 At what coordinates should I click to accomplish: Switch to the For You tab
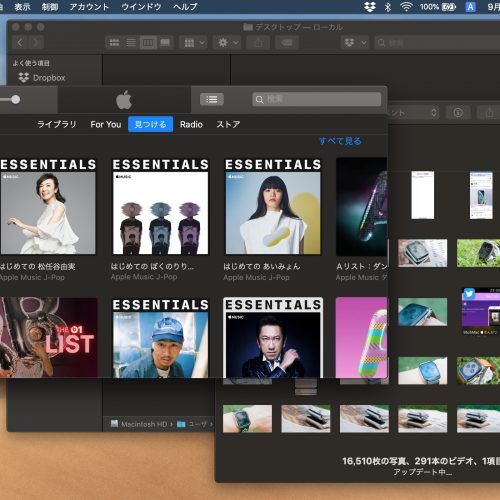point(106,124)
